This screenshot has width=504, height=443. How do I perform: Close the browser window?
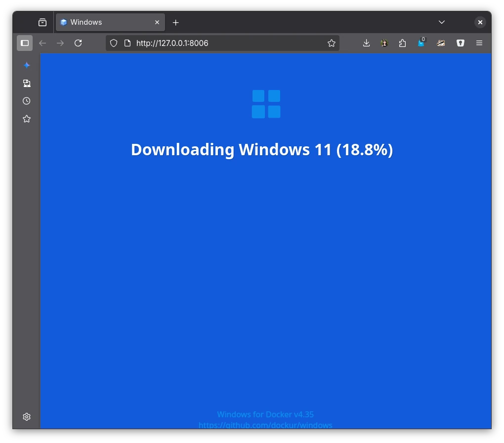point(480,22)
